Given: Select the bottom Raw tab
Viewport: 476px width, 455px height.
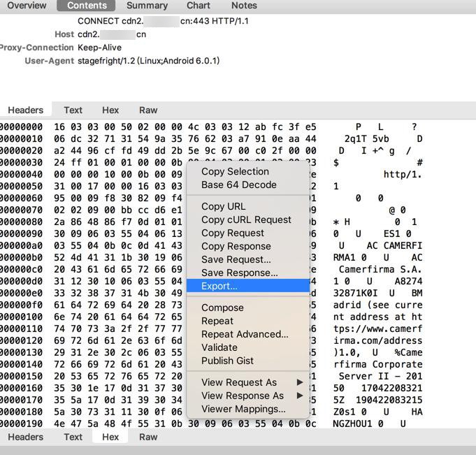Looking at the screenshot, I should [148, 437].
